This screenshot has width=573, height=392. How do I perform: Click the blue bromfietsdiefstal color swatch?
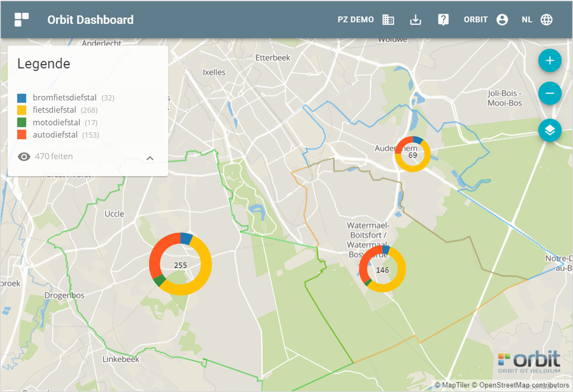tap(22, 98)
